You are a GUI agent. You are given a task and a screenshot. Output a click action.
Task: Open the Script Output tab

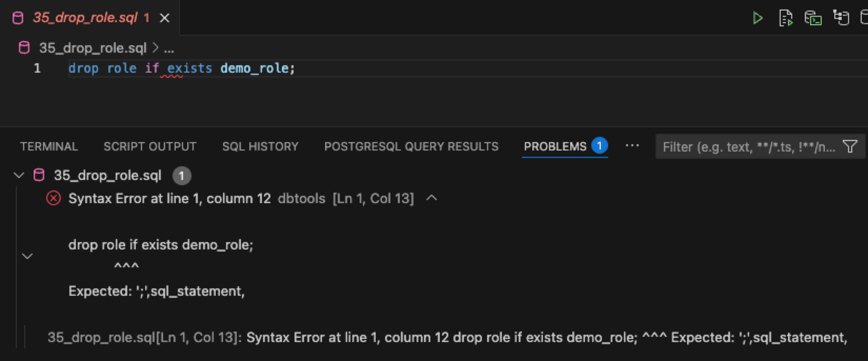(x=150, y=146)
